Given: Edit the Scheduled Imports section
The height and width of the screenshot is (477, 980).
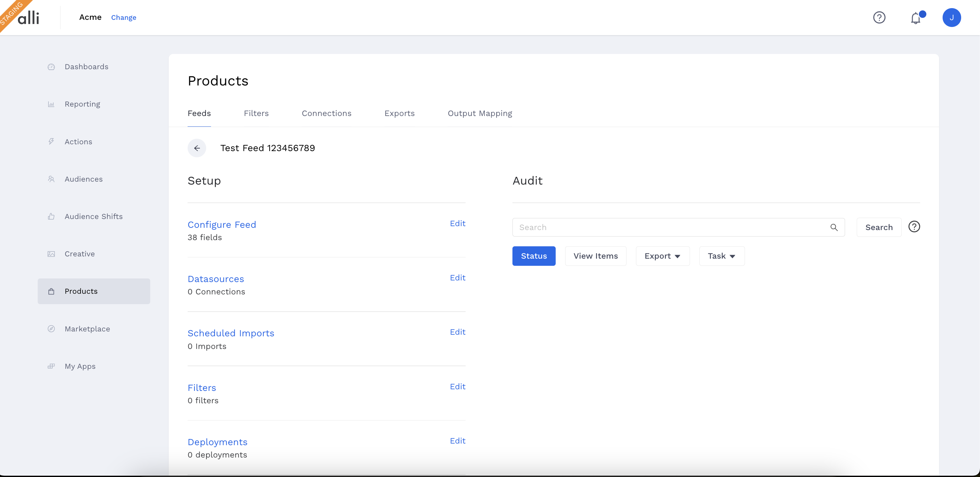Looking at the screenshot, I should click(458, 332).
